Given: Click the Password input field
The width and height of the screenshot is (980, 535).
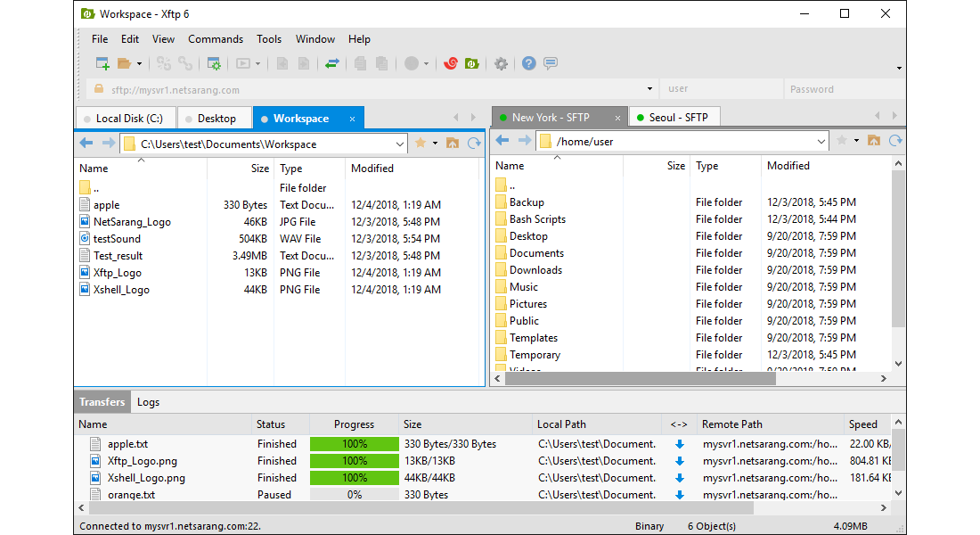Looking at the screenshot, I should coord(844,89).
